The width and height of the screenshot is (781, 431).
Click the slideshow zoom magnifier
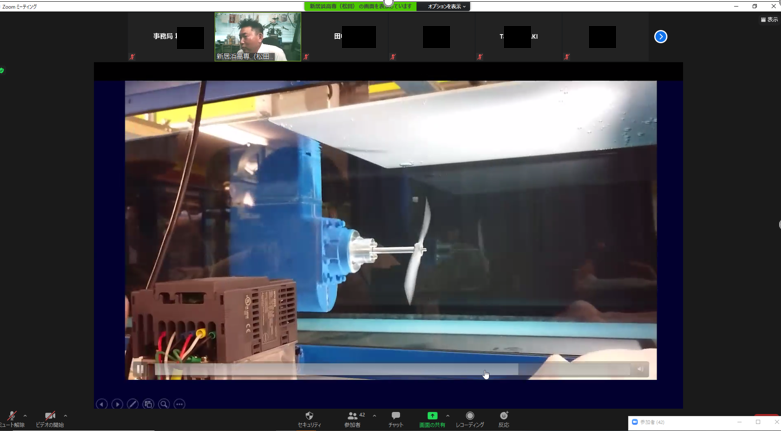point(164,404)
